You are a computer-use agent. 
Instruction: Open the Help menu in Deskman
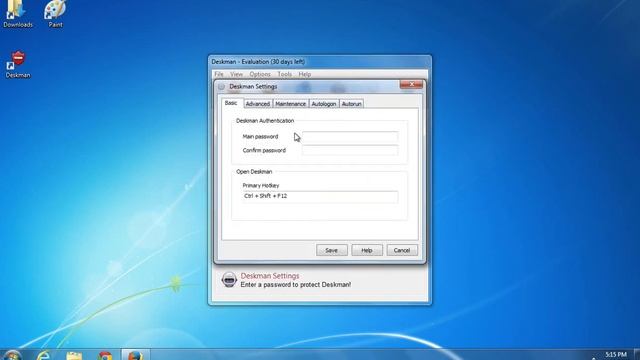point(304,74)
